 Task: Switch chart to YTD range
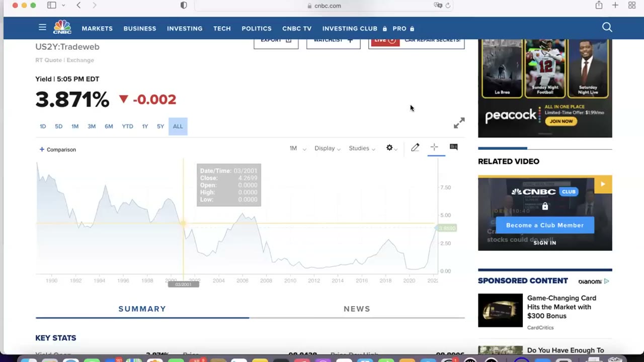[x=127, y=126]
